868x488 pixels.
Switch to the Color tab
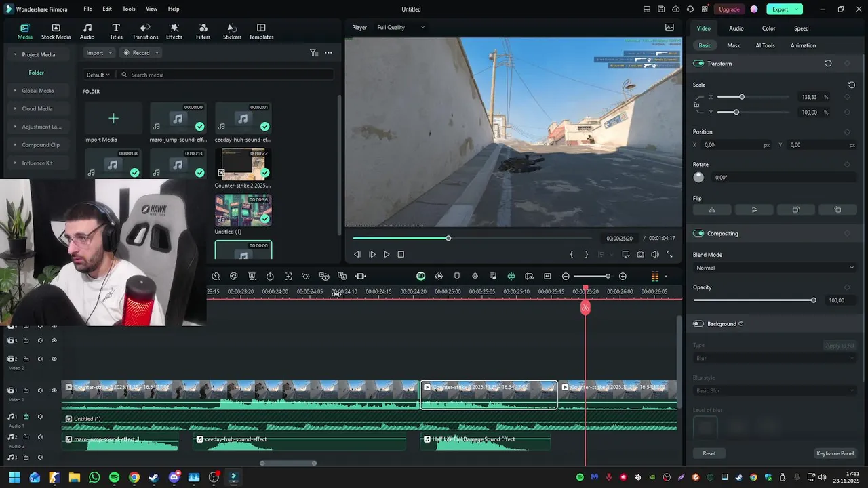(x=768, y=28)
